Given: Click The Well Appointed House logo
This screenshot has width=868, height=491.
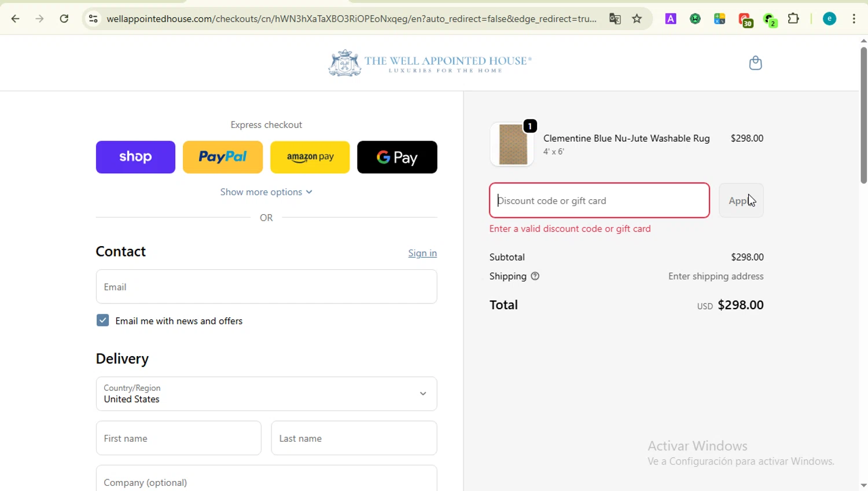Looking at the screenshot, I should (430, 63).
